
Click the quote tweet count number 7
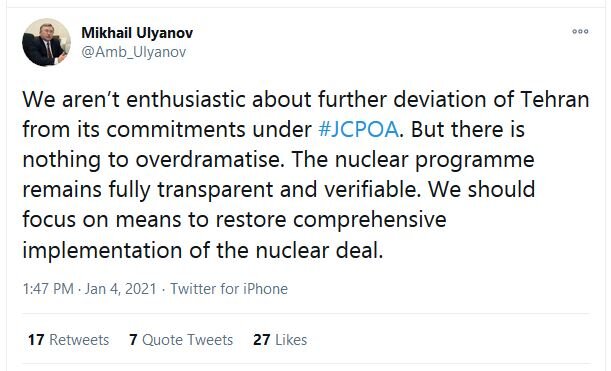[x=133, y=339]
